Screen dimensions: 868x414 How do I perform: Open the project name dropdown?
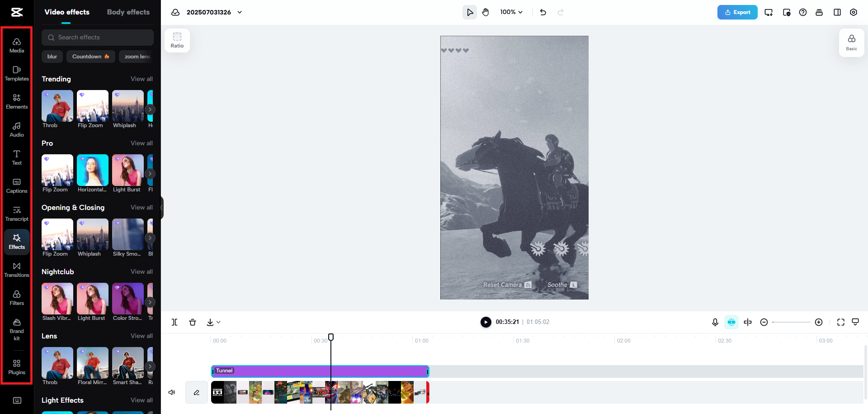[239, 12]
